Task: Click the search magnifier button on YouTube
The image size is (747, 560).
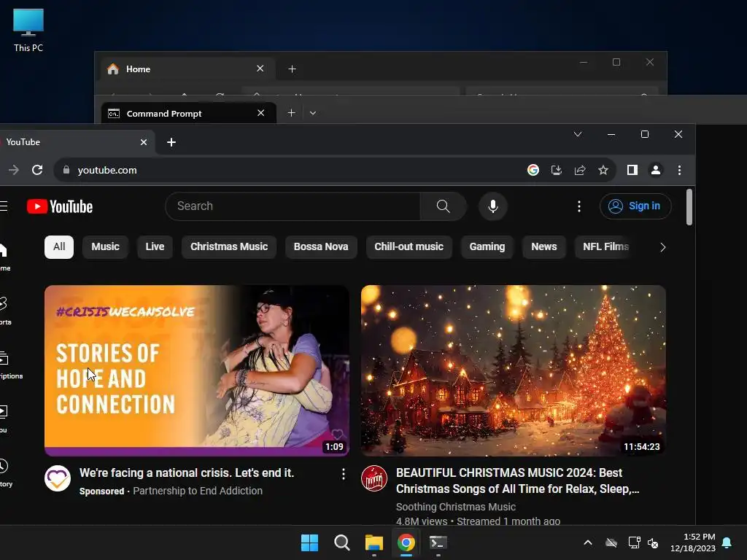Action: 443,206
